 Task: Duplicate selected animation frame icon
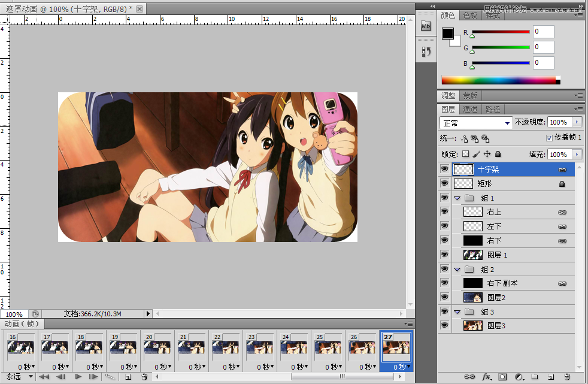[x=128, y=377]
